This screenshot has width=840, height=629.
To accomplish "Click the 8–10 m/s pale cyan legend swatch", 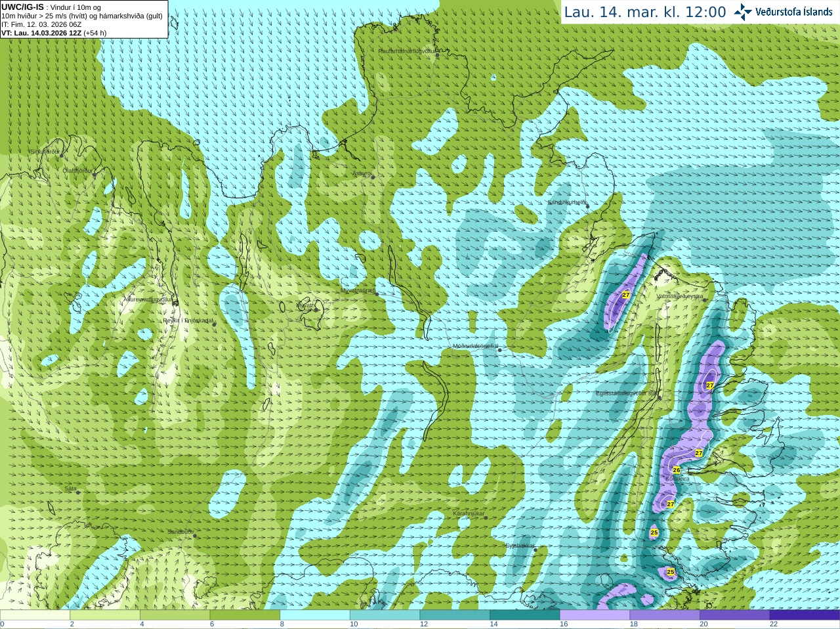I will (x=315, y=615).
